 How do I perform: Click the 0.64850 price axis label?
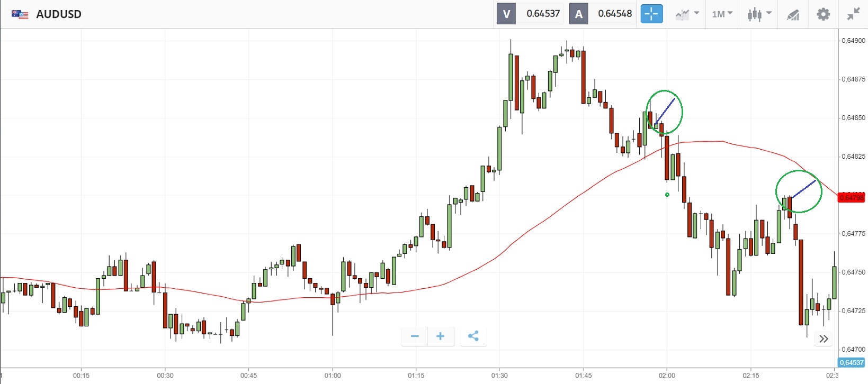coord(853,118)
